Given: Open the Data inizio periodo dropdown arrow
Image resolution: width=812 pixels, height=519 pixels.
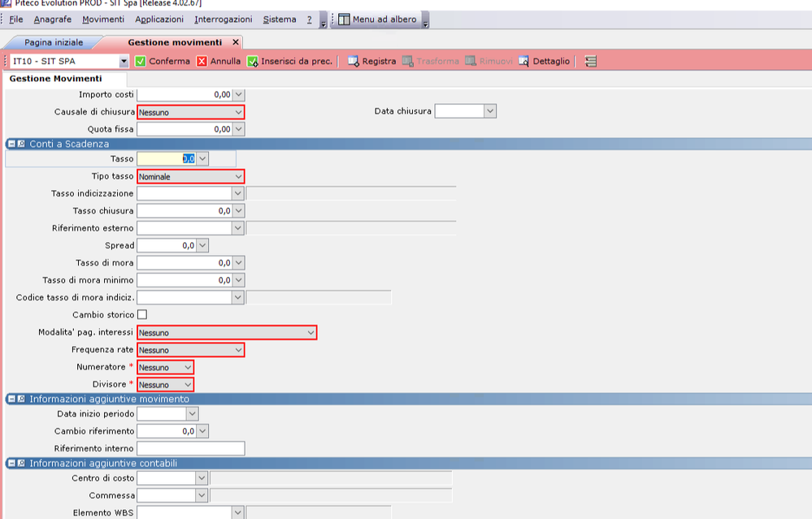Looking at the screenshot, I should coord(192,414).
